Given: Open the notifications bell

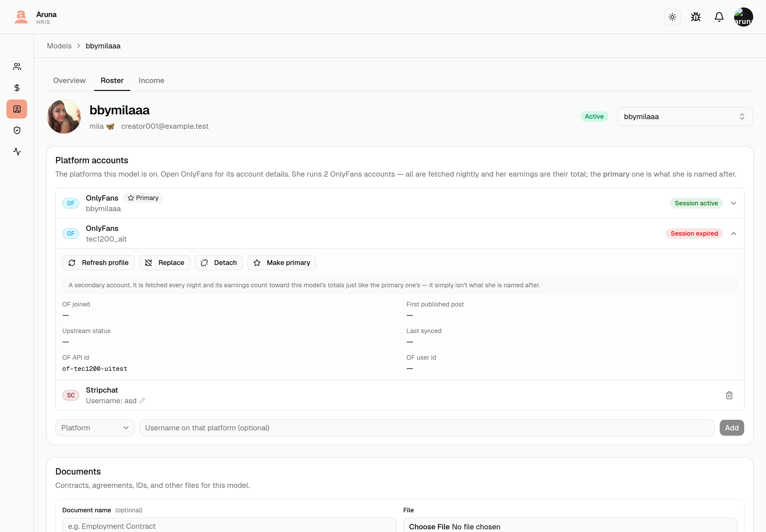Looking at the screenshot, I should [x=719, y=17].
